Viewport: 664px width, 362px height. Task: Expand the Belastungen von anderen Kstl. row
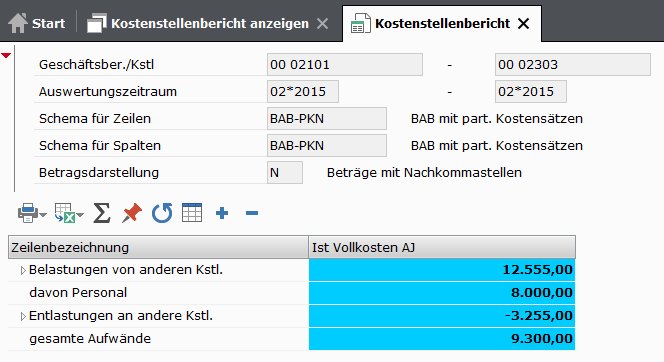point(23,270)
